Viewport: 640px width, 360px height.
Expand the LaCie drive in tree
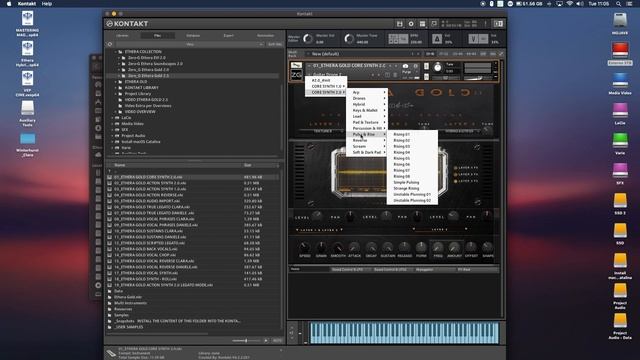tap(113, 118)
